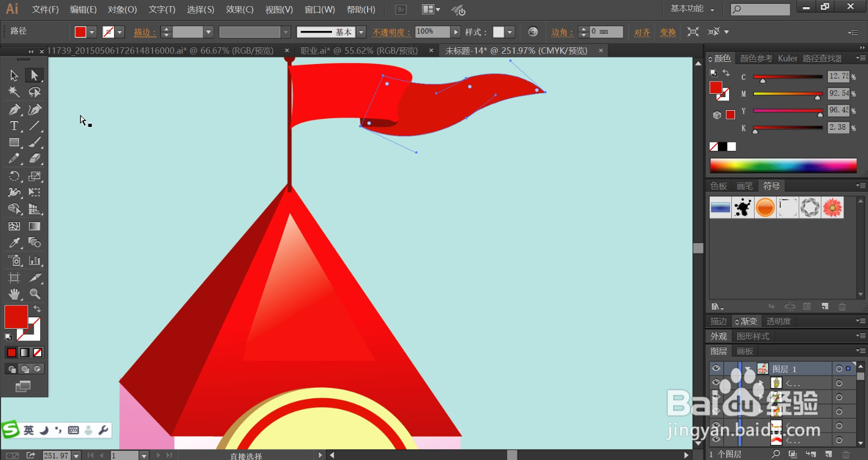Image resolution: width=868 pixels, height=460 pixels.
Task: Open the 路径查找器 Pathfinder panel tab
Action: 822,58
